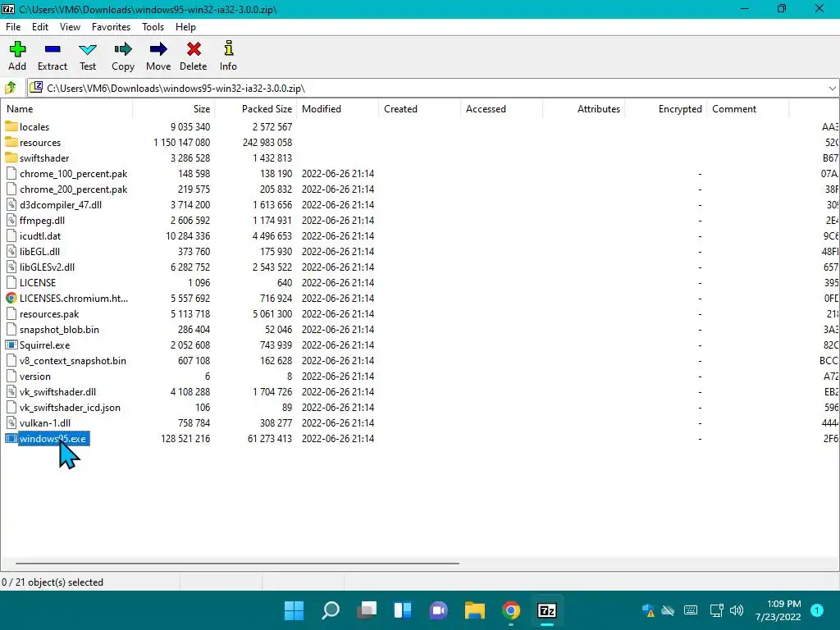Select the version file
The height and width of the screenshot is (630, 840).
pos(34,376)
